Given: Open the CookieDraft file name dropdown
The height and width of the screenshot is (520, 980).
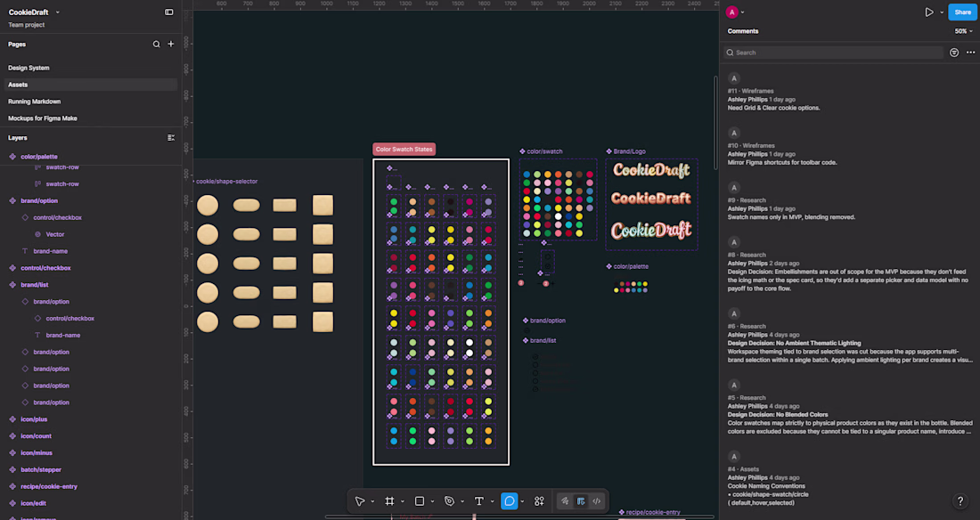Looking at the screenshot, I should [x=58, y=12].
